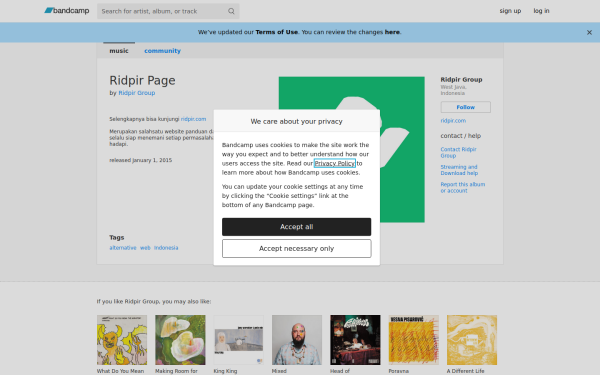Viewport: 600px width, 375px height.
Task: Accept all cookies
Action: pyautogui.click(x=297, y=227)
